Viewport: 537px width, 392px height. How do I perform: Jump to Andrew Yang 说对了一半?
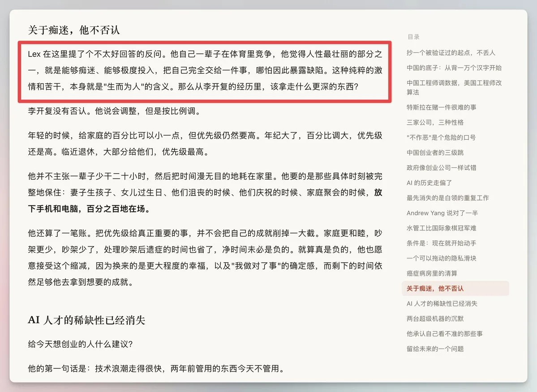click(442, 213)
